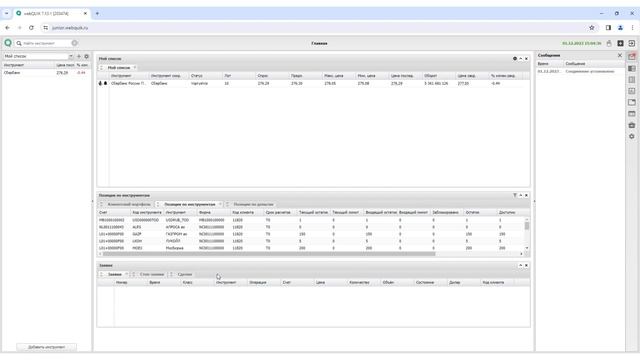Click the webQUIK logo icon
Viewport: 640px width, 360px height.
pos(8,43)
